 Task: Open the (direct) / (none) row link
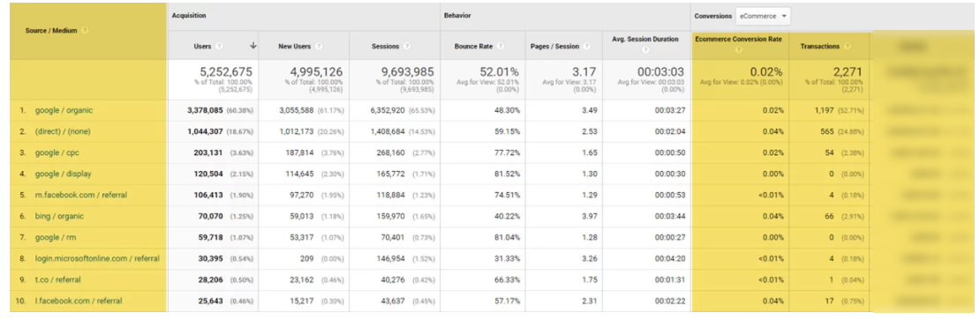coord(64,131)
